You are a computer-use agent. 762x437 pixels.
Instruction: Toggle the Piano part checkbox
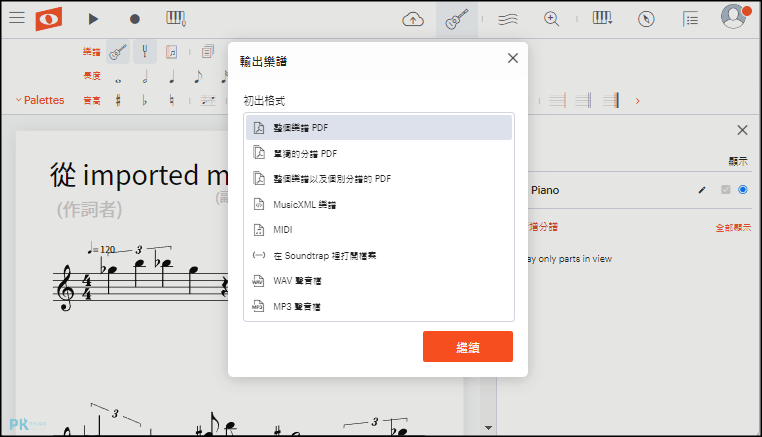pyautogui.click(x=726, y=190)
